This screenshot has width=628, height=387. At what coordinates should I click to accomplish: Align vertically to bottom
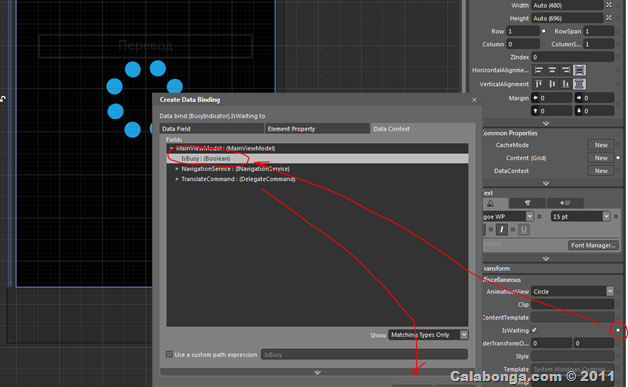pyautogui.click(x=566, y=84)
